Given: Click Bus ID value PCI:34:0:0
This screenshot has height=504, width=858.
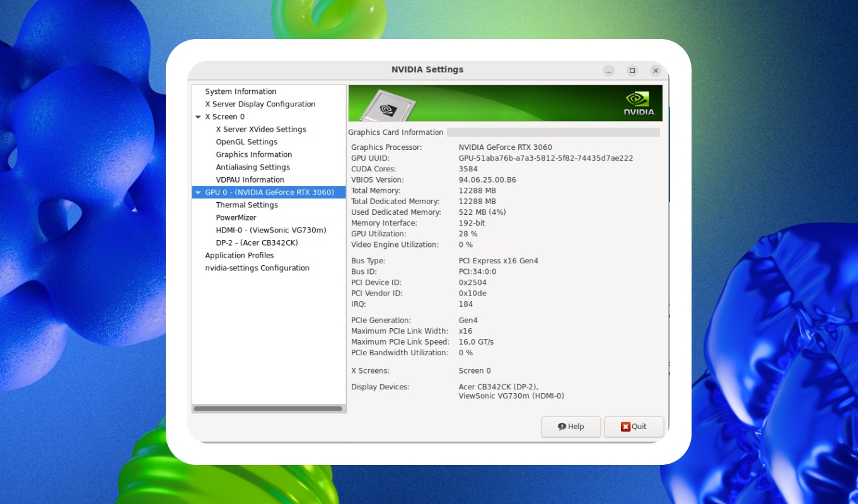Looking at the screenshot, I should (x=477, y=272).
